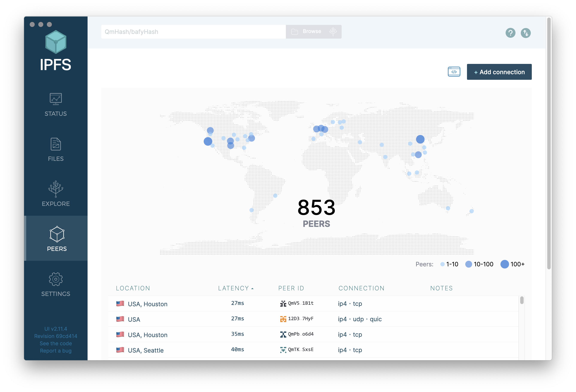The height and width of the screenshot is (392, 576).
Task: Toggle the Latency column sort arrow
Action: [253, 288]
